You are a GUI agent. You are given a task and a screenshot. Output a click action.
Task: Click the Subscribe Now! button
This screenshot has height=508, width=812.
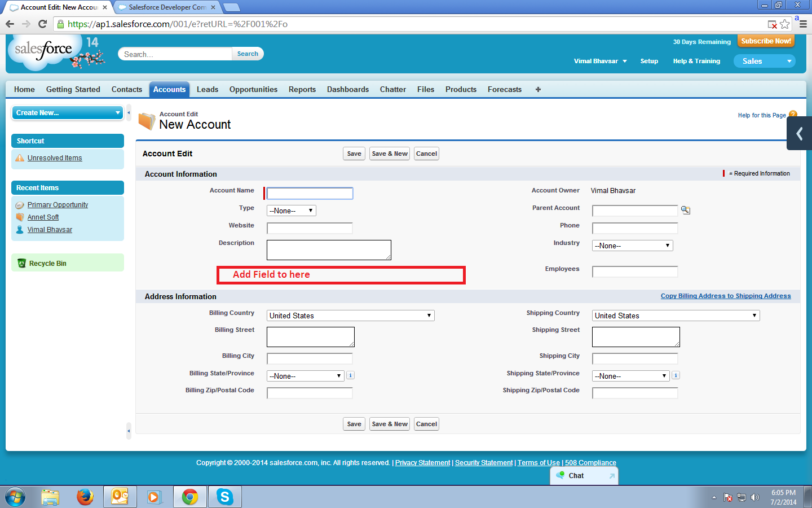[766, 41]
